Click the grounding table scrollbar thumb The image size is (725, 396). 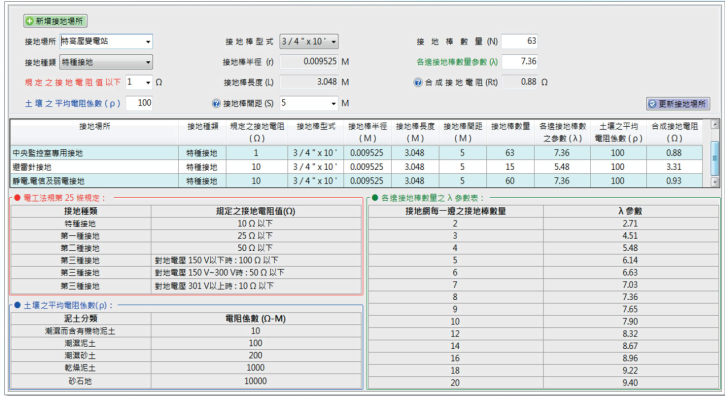[x=714, y=158]
